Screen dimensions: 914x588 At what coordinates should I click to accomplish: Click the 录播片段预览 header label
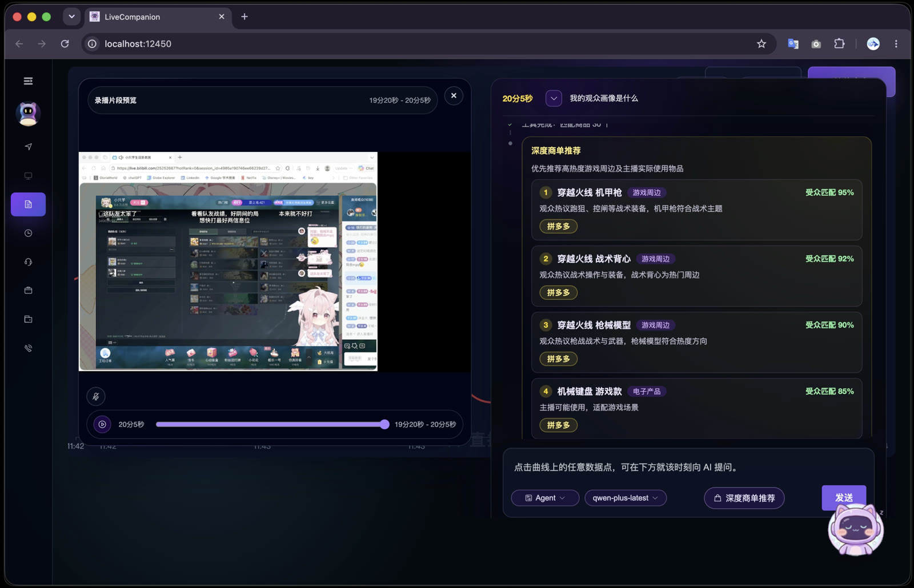[x=115, y=100]
